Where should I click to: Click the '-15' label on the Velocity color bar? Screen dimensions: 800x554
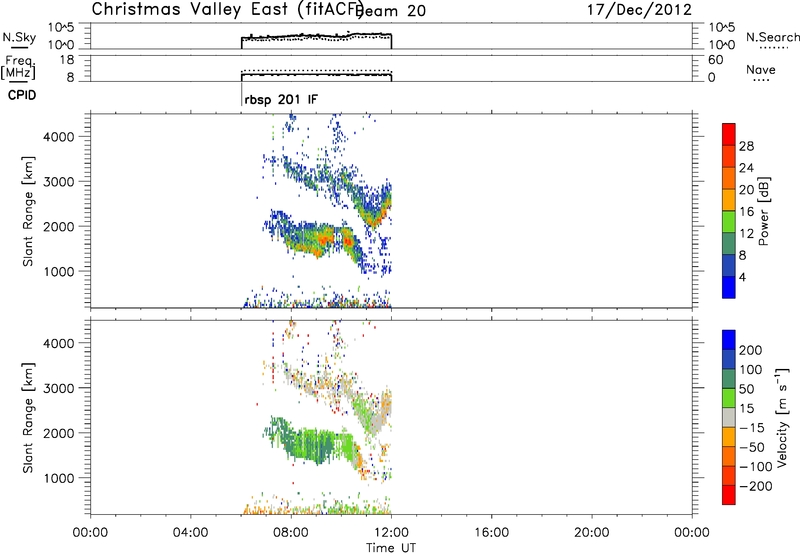(752, 427)
